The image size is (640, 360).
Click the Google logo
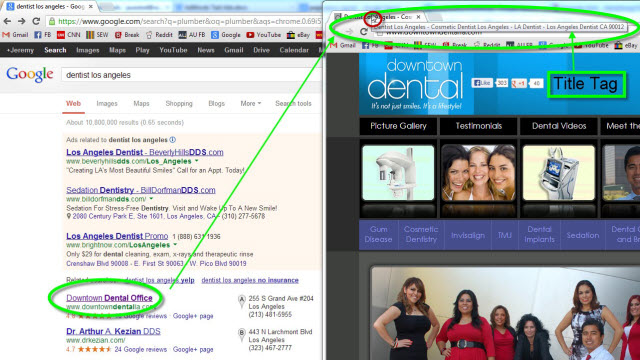(x=30, y=74)
